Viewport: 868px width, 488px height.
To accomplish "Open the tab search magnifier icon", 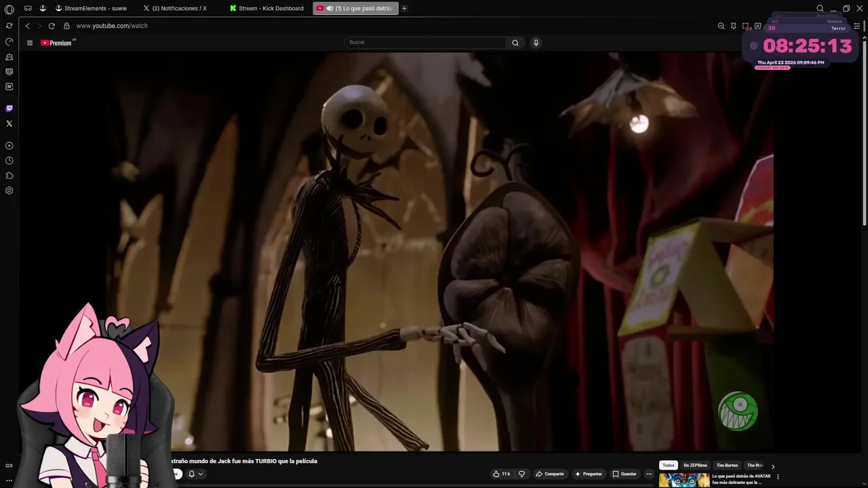I will pyautogui.click(x=820, y=8).
